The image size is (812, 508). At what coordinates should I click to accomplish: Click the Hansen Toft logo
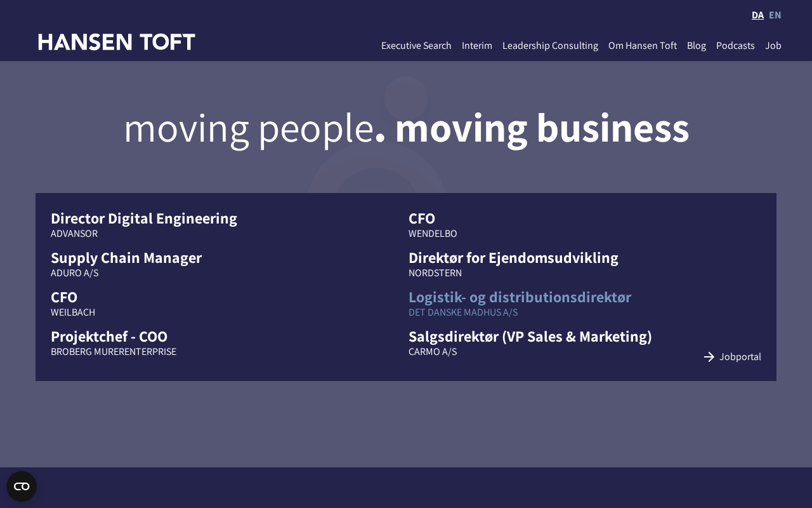pos(117,42)
